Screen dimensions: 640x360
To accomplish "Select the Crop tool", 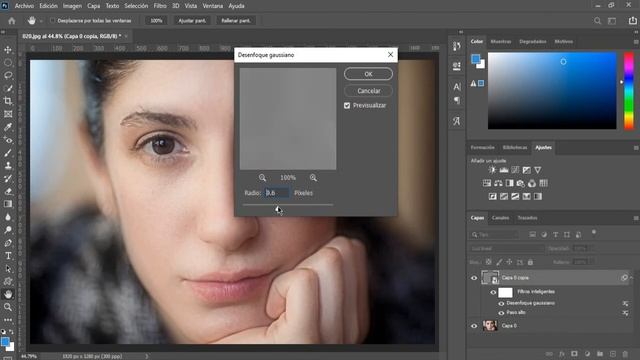I will (8, 101).
